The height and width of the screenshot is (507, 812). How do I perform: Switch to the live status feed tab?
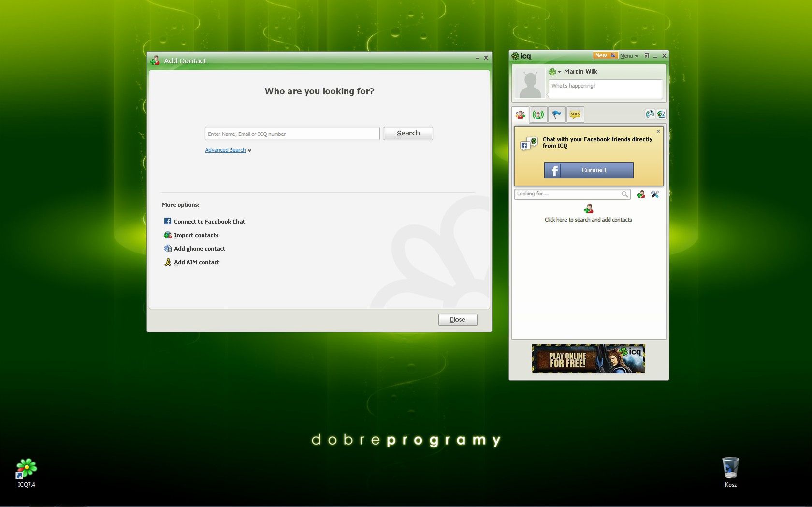(538, 115)
